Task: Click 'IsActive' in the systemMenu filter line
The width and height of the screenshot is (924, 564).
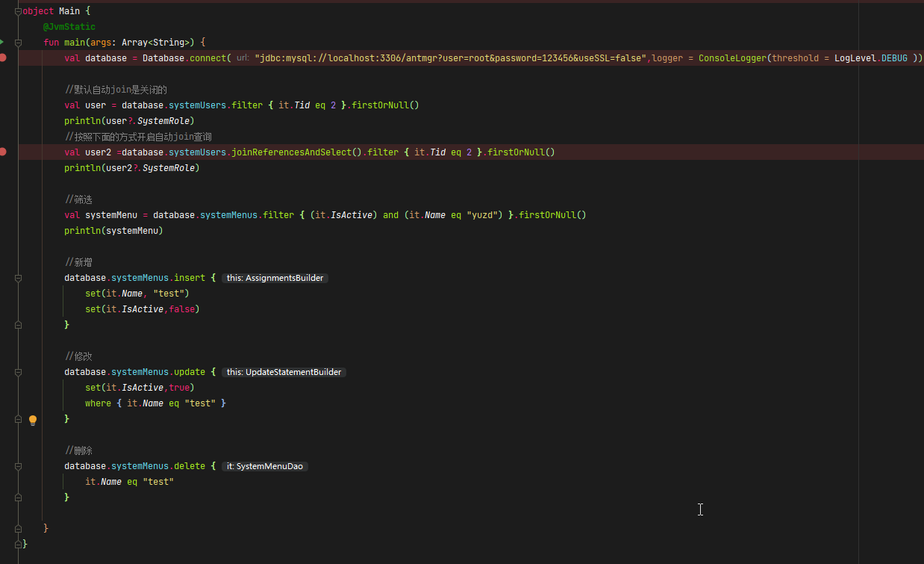Action: click(x=352, y=215)
